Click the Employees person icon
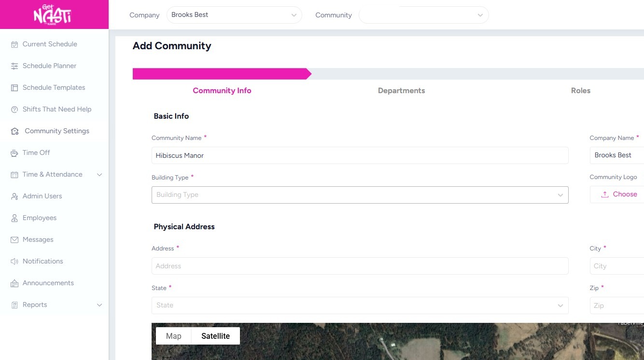Viewport: 644px width, 360px height. [x=14, y=218]
